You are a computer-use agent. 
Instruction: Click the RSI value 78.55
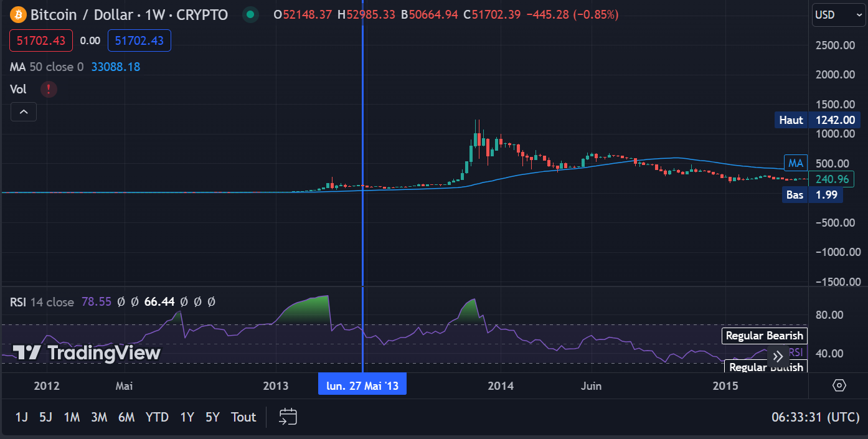click(97, 302)
